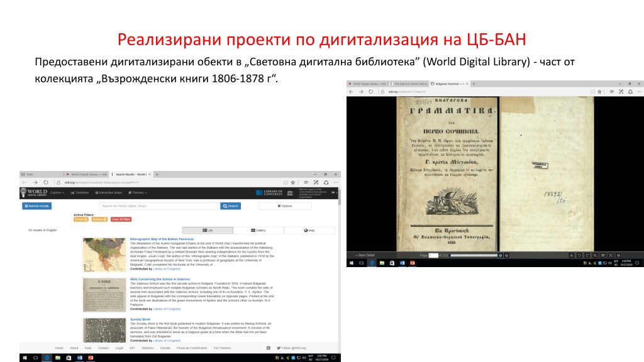Click Back arrow in Bulgarian Grammar browser window
644x362 pixels.
tap(351, 92)
